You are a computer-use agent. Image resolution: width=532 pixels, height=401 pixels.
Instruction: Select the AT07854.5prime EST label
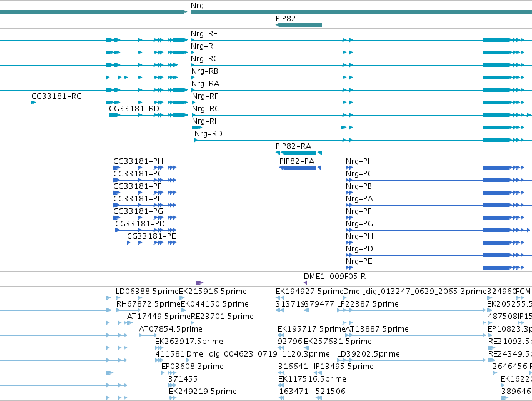[171, 329]
